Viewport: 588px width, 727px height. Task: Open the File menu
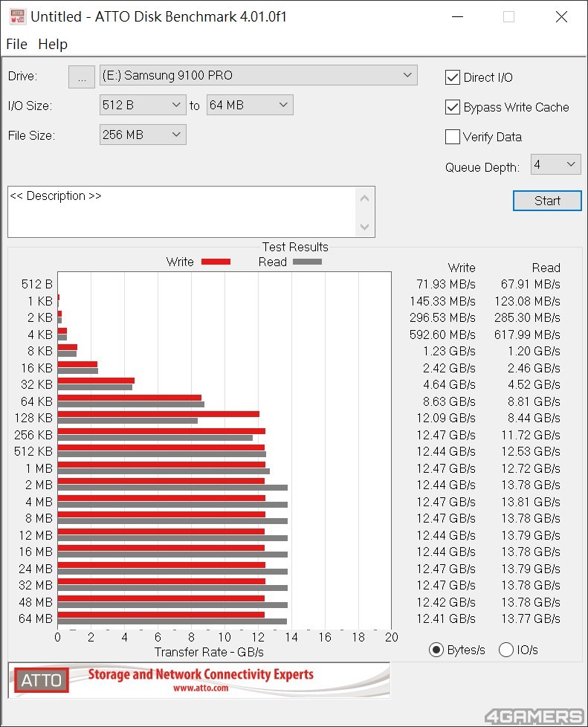16,44
